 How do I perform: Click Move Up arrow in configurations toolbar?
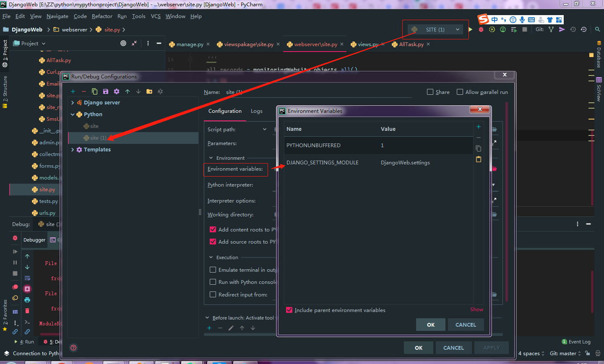(128, 91)
